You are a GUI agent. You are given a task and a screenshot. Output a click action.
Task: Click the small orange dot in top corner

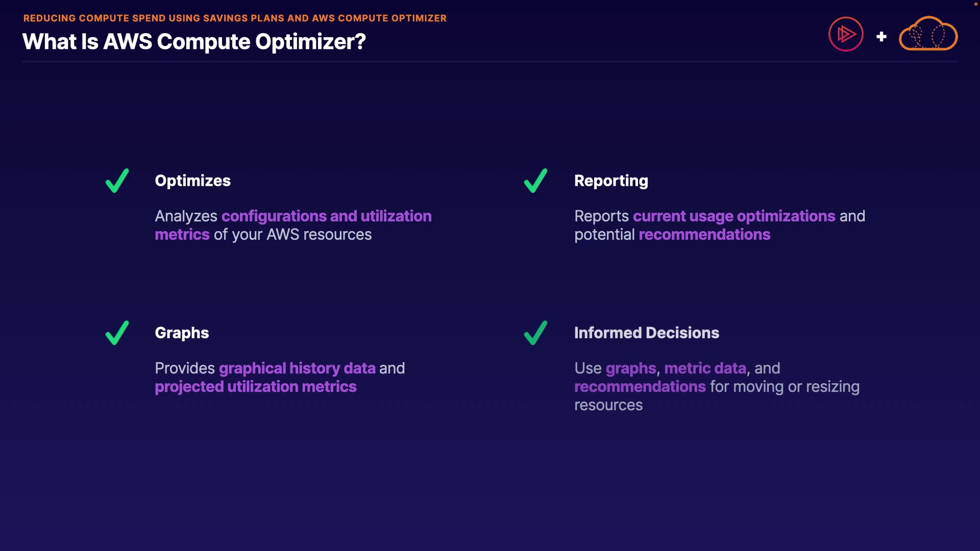click(976, 4)
